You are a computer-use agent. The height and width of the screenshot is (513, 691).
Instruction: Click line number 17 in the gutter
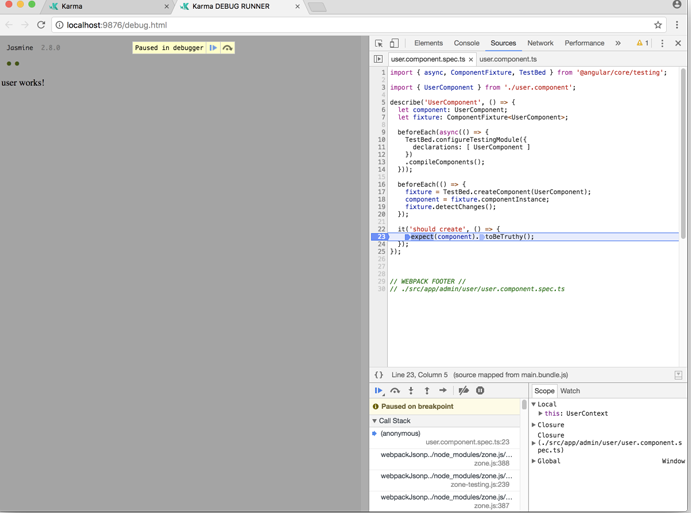click(x=381, y=192)
